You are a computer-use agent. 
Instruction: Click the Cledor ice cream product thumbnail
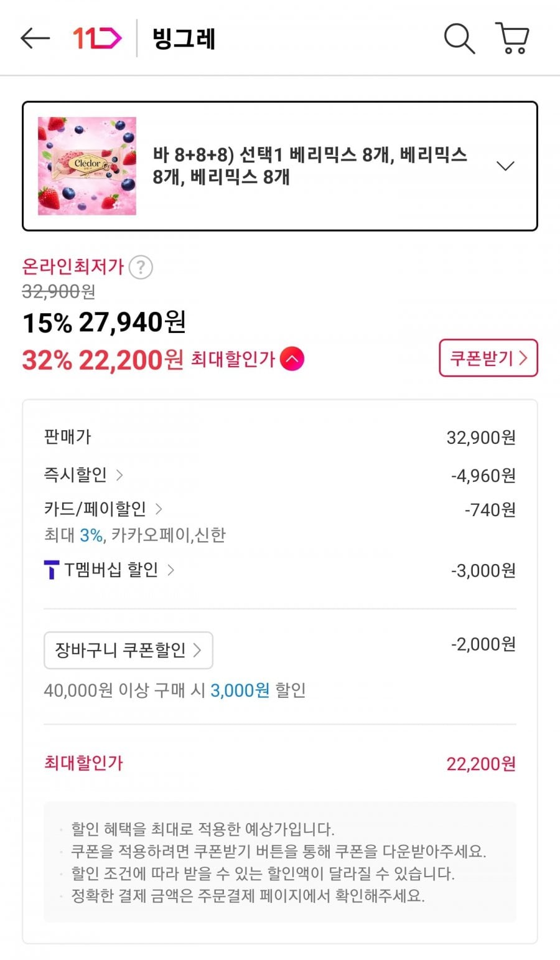point(87,166)
